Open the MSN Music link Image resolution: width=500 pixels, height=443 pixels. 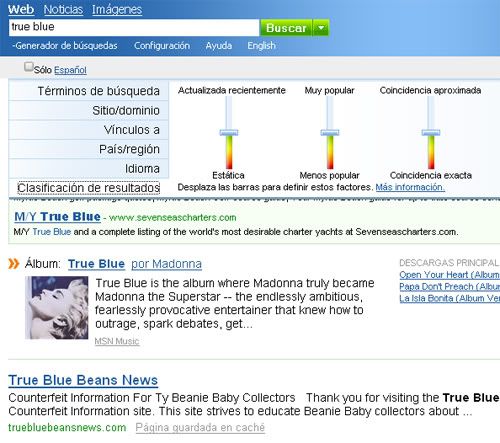117,341
